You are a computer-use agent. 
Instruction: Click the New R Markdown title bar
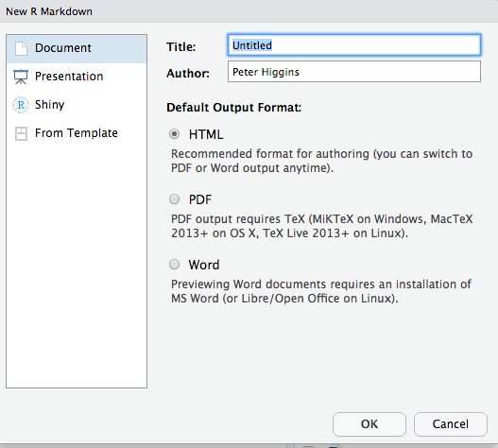[x=249, y=11]
